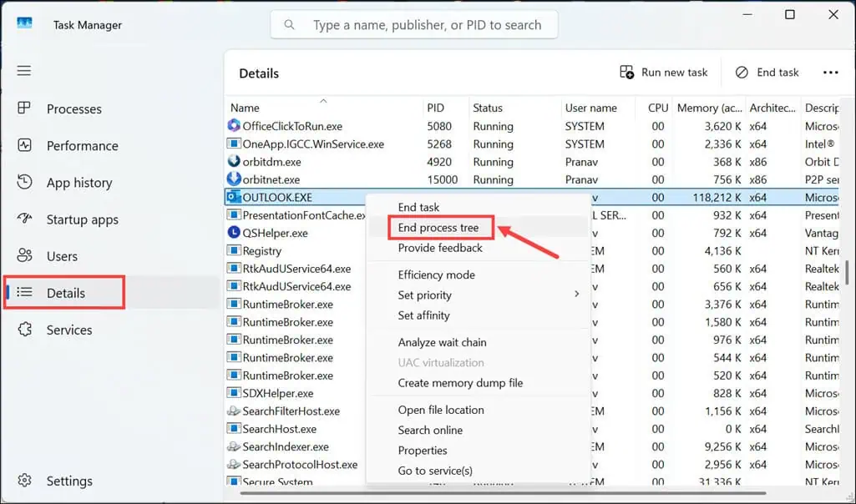Select the SearchHost.exe row
This screenshot has width=856, height=504.
coord(532,429)
